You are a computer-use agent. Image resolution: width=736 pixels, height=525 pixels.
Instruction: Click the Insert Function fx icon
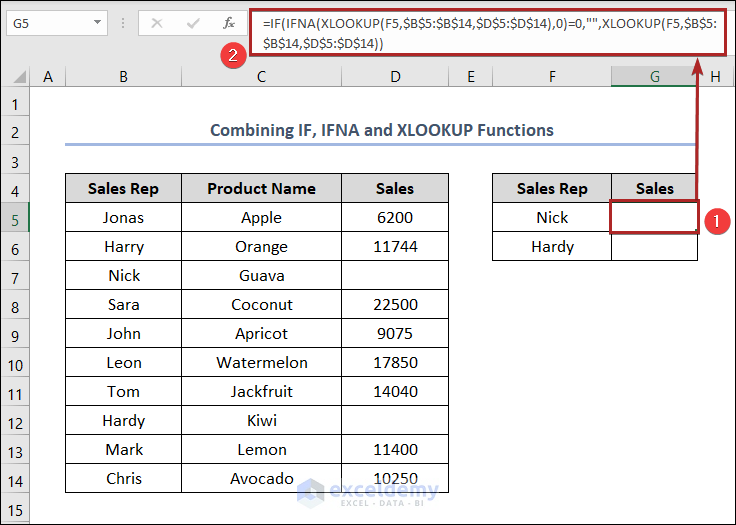pyautogui.click(x=229, y=22)
